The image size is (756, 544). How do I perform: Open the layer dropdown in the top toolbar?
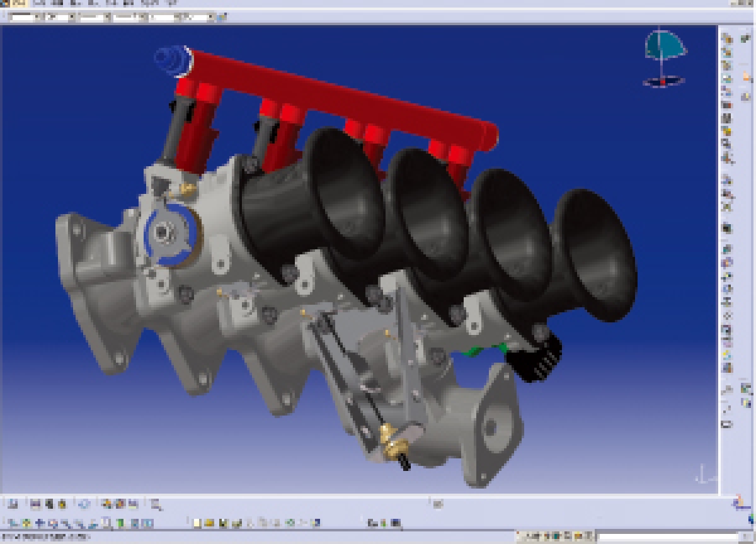(x=209, y=17)
